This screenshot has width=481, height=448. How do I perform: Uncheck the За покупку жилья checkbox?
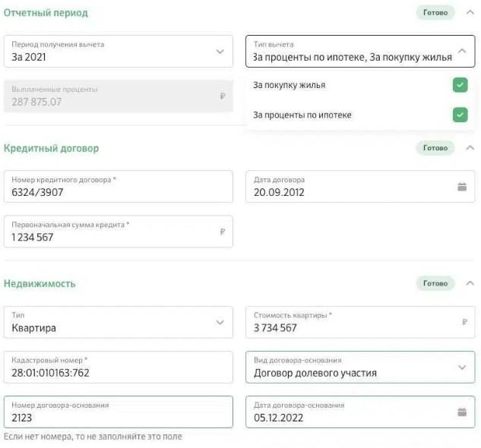(460, 85)
